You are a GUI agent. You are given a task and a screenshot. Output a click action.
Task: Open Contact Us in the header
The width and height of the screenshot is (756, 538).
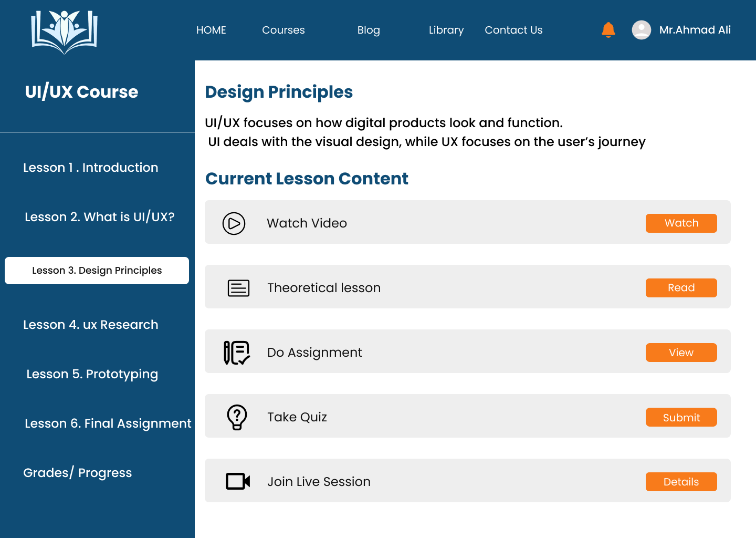[513, 30]
